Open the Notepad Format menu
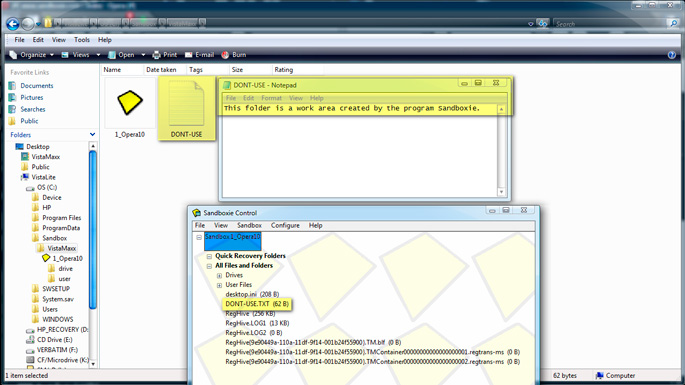 271,98
